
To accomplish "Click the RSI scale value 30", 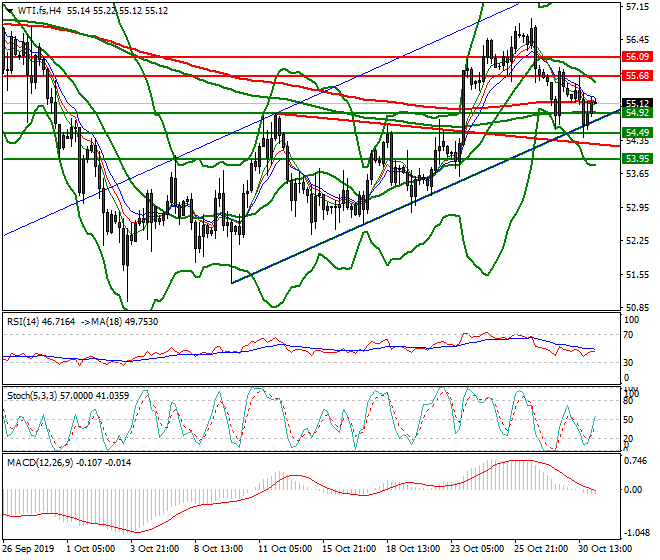I will point(628,363).
